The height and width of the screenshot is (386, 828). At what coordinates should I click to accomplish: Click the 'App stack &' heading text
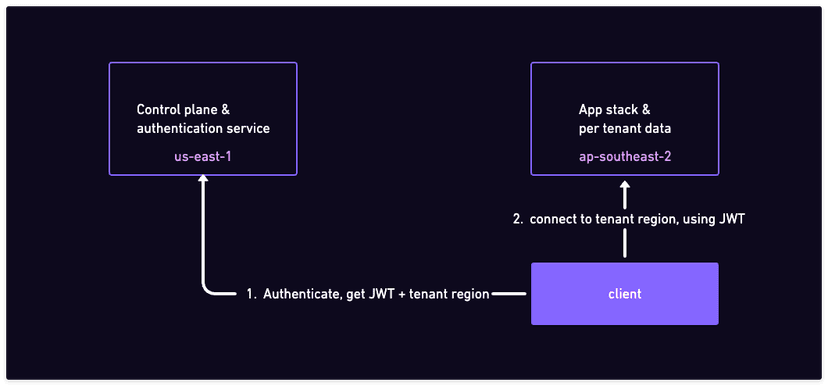(x=614, y=110)
